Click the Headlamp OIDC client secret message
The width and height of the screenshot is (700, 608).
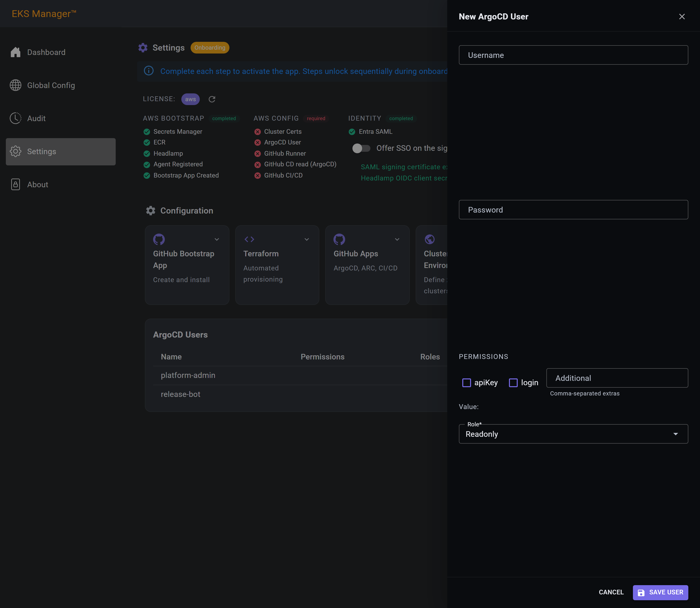pyautogui.click(x=404, y=178)
